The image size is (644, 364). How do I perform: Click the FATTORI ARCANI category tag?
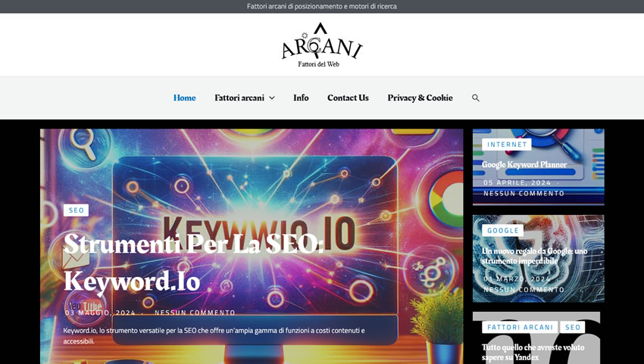click(520, 327)
